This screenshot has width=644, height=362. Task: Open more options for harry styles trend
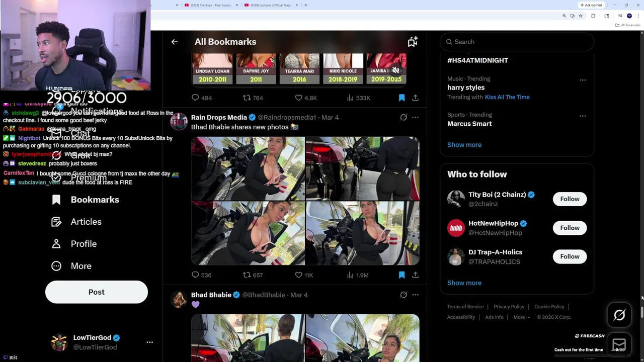582,80
